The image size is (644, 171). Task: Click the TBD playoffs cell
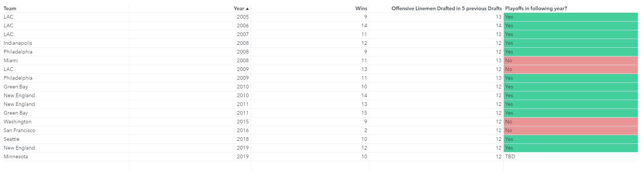click(x=510, y=156)
